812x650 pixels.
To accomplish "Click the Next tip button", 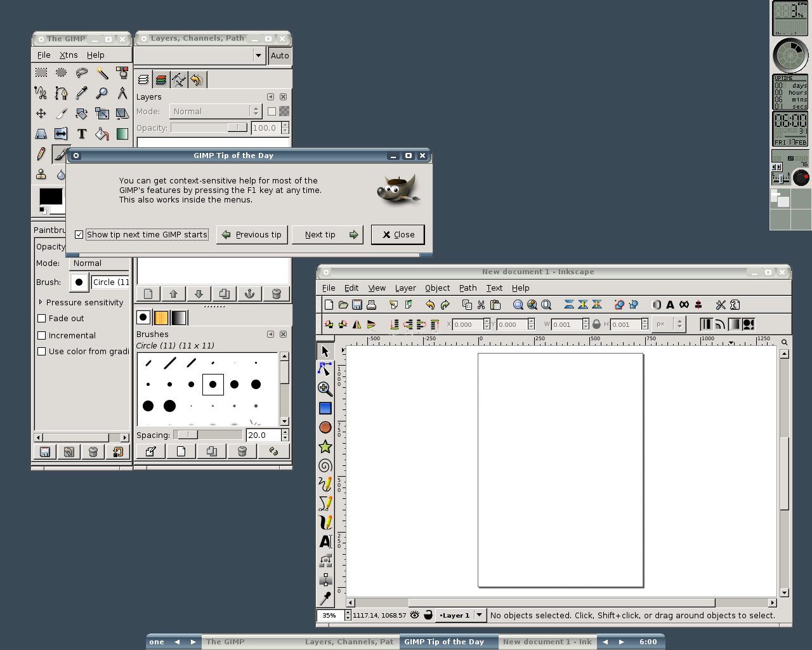I will pos(327,235).
